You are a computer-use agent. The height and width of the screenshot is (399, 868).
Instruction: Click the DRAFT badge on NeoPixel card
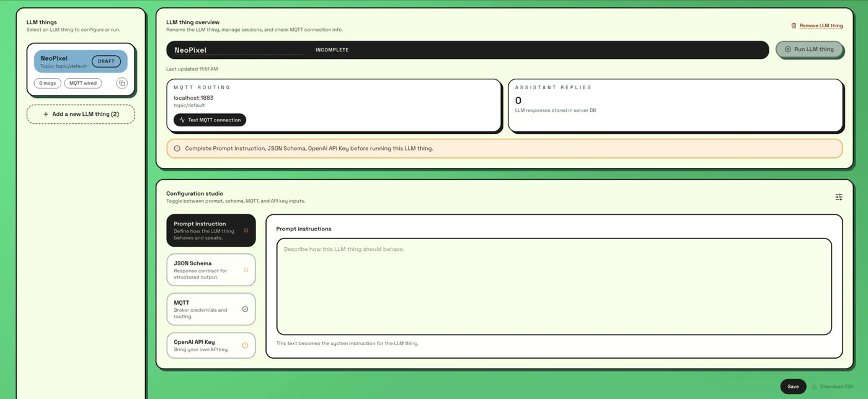tap(106, 61)
